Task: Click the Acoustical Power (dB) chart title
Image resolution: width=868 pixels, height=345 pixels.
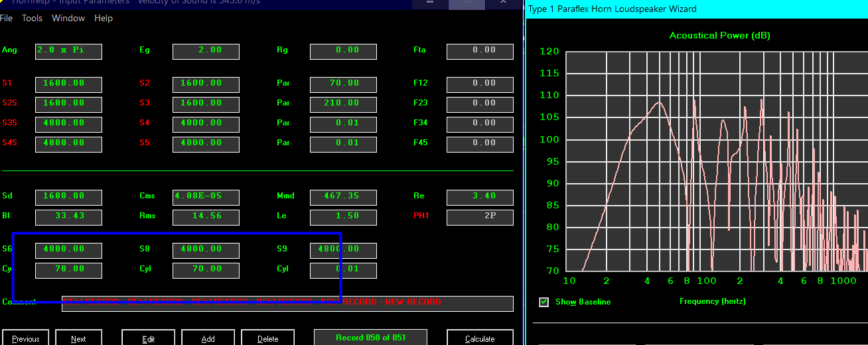Action: tap(719, 36)
